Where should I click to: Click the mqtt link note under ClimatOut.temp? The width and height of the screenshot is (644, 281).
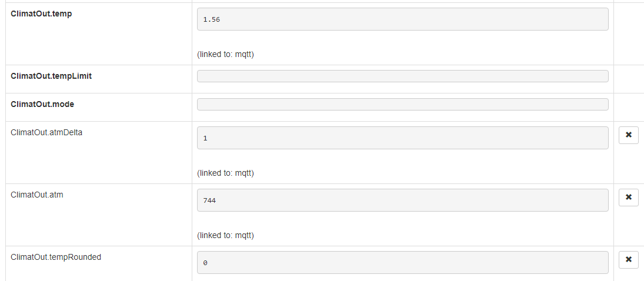point(225,55)
